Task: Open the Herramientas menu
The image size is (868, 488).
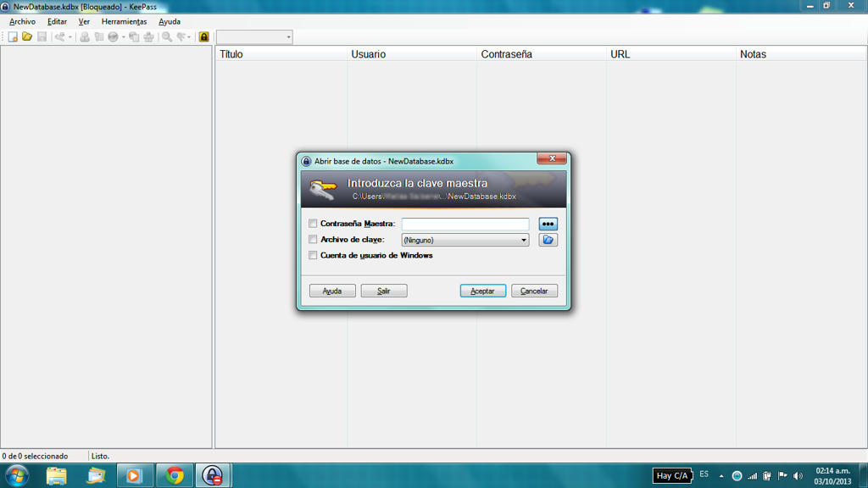Action: [x=124, y=21]
